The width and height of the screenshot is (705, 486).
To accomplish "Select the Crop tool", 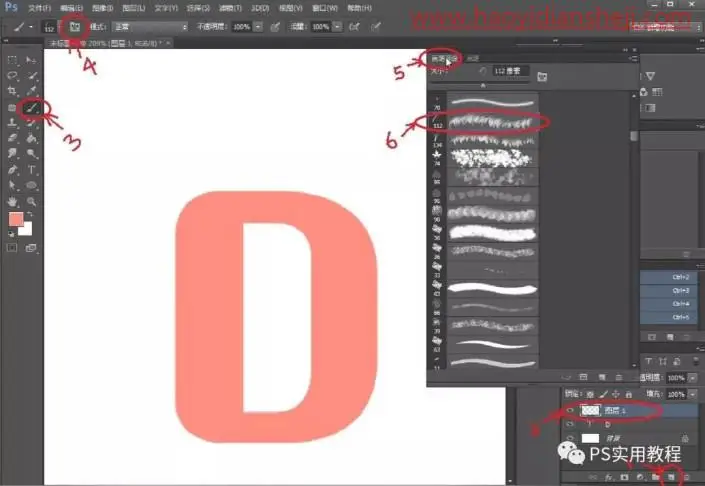I will click(12, 91).
